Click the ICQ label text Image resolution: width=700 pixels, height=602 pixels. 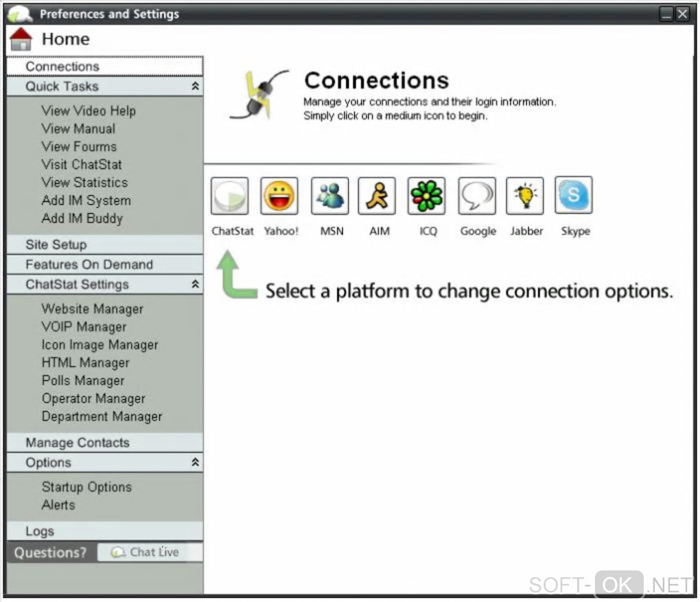[428, 231]
